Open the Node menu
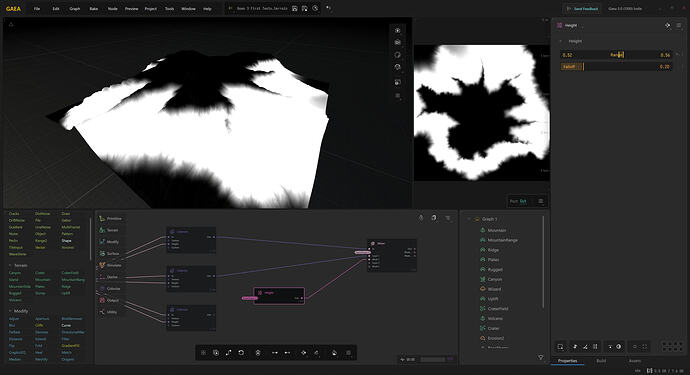Viewport: 690px width, 375px height. point(113,8)
